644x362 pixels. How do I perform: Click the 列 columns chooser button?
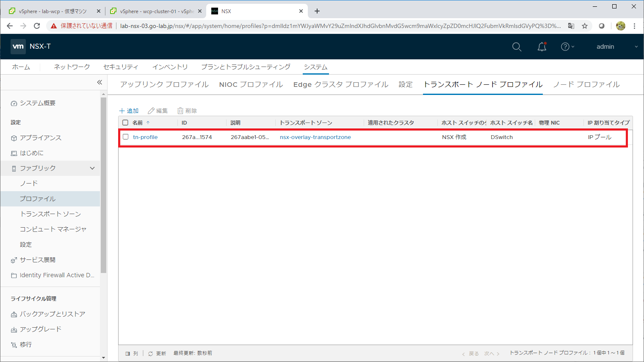(x=132, y=353)
